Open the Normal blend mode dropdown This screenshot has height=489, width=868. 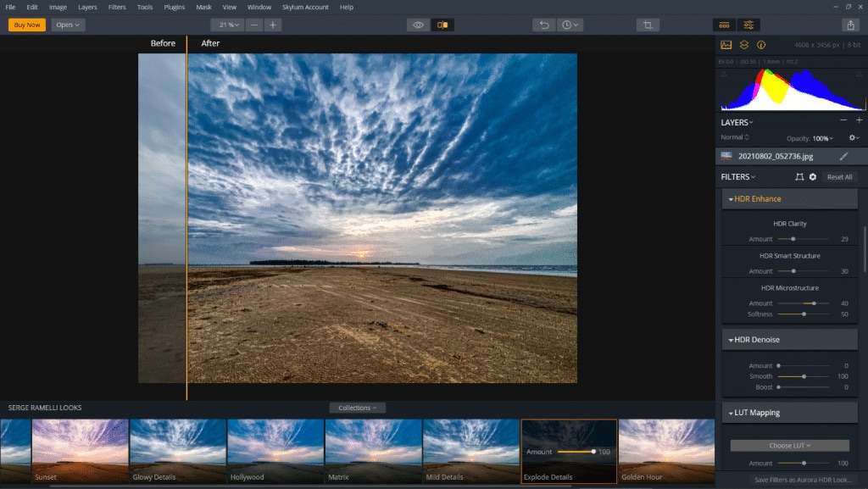click(x=735, y=137)
